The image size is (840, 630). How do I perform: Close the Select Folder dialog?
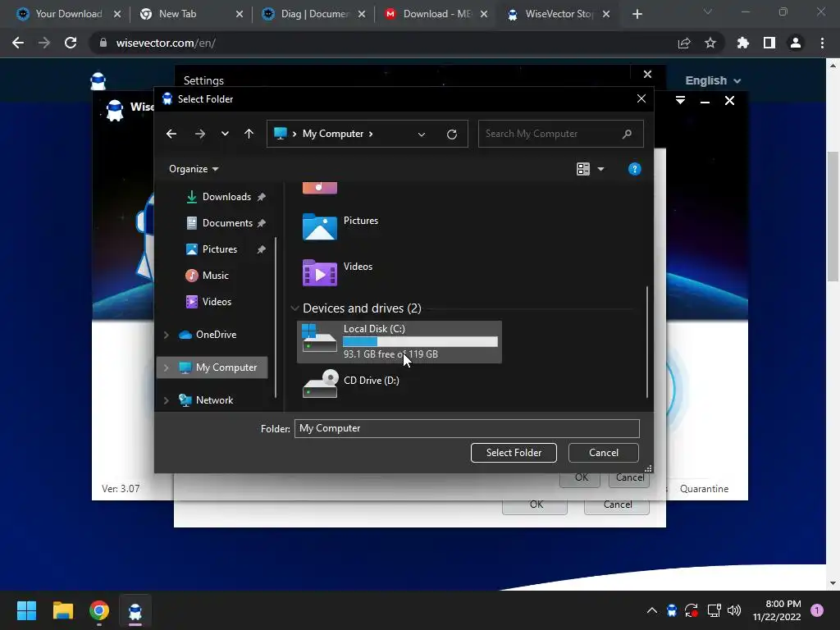(x=641, y=98)
